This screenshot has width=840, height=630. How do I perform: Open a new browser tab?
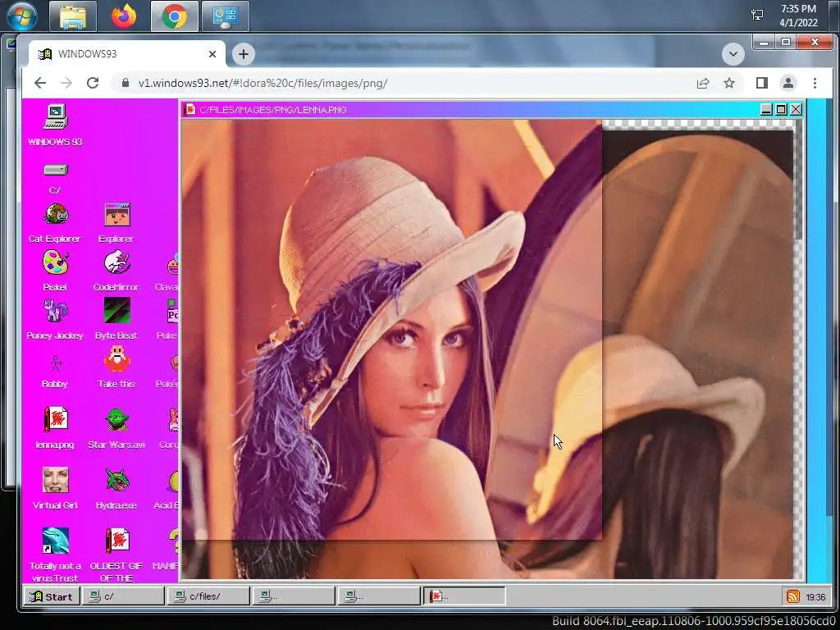point(243,54)
